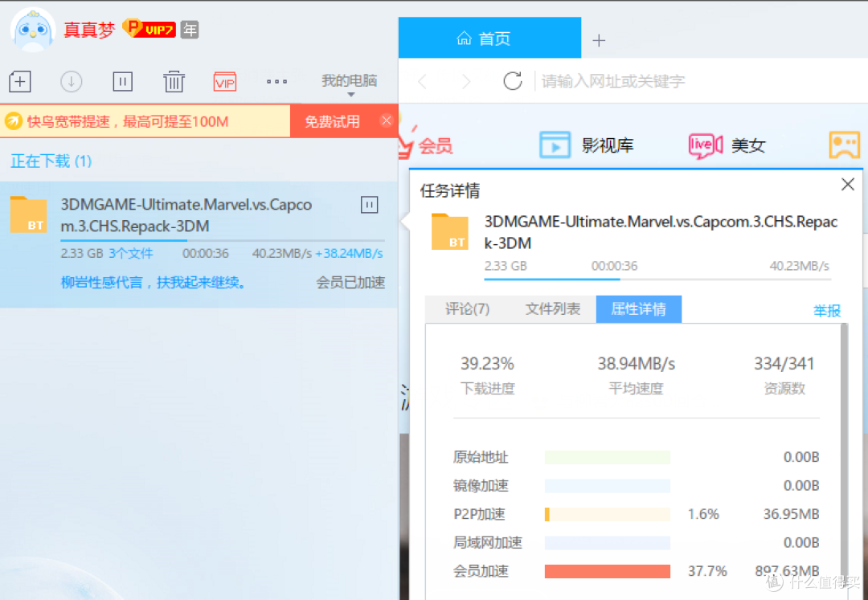Open the more options ellipsis menu

276,81
